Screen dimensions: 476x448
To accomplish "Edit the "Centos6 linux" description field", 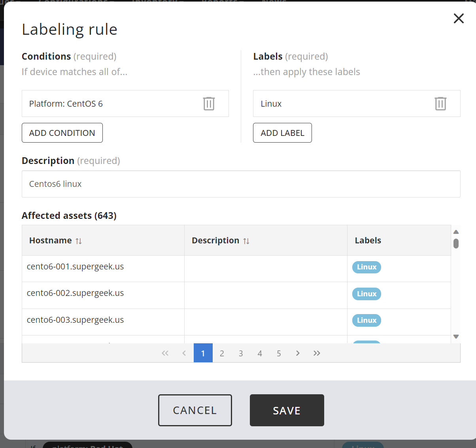I will pyautogui.click(x=241, y=184).
